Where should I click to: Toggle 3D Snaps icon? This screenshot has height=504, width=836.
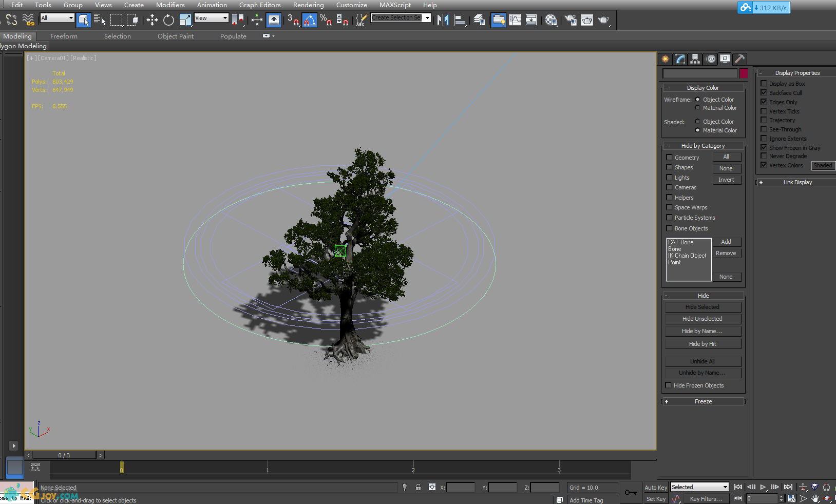click(293, 20)
